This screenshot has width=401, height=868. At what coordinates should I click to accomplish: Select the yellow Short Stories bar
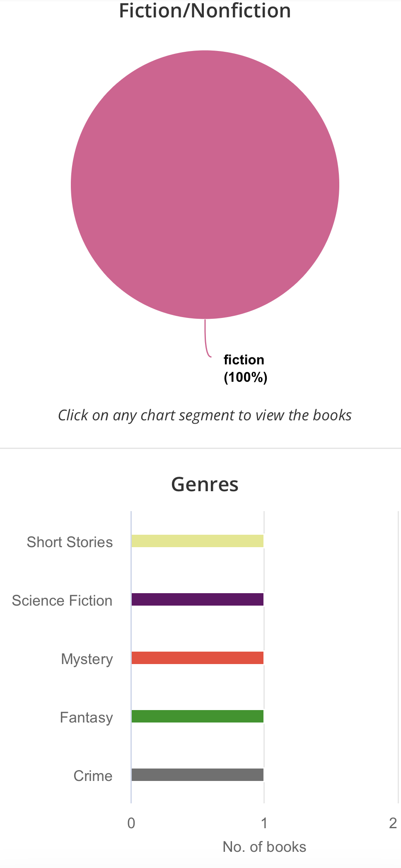tap(197, 541)
